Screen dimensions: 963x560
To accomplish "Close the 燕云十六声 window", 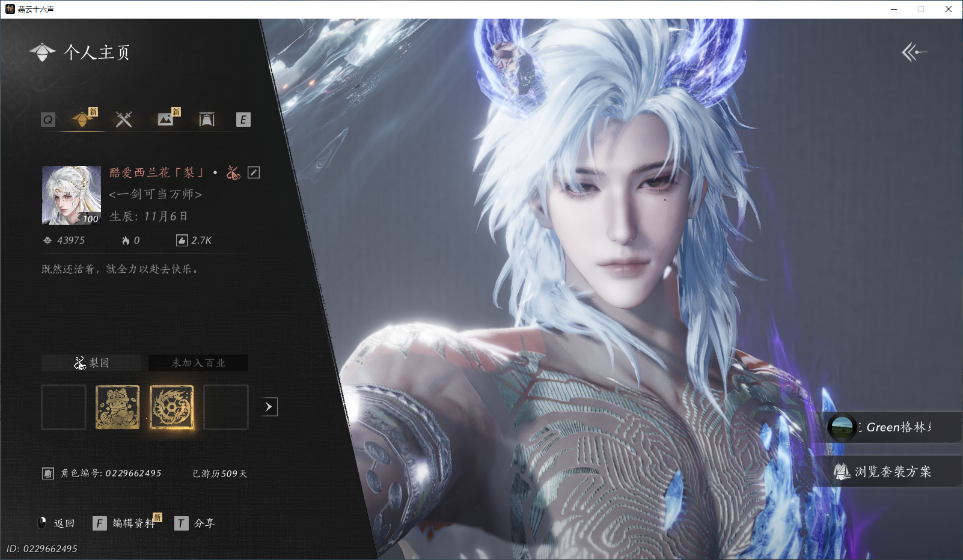I will 949,9.
